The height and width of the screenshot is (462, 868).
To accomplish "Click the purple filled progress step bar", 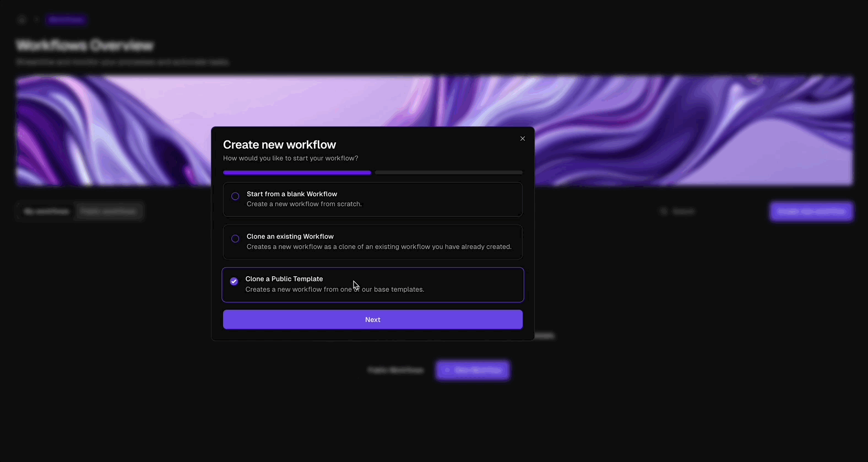I will (x=297, y=173).
